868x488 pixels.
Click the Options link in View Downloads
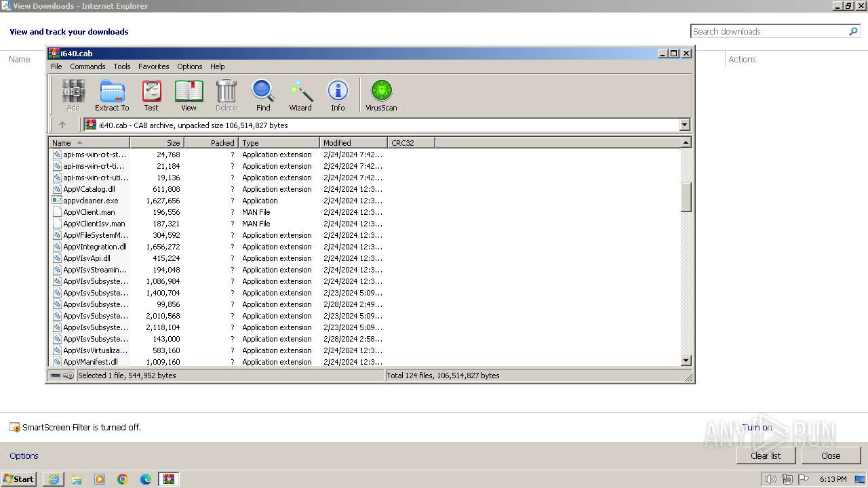[24, 455]
